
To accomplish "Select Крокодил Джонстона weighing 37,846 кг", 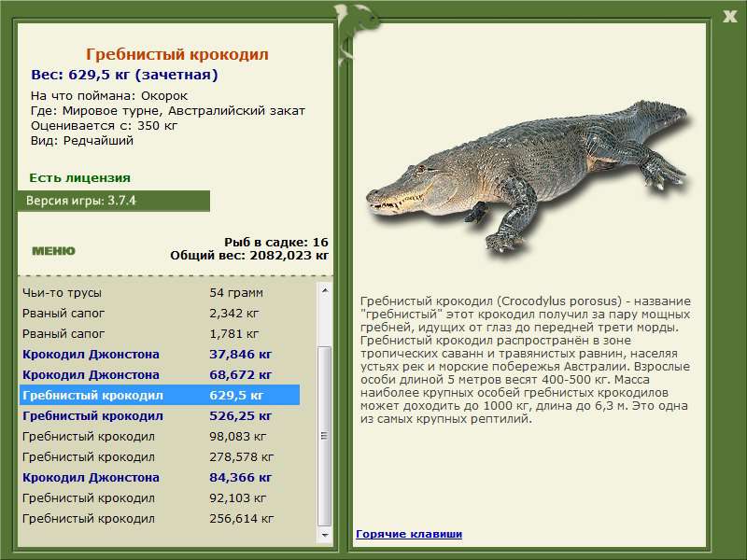I will click(159, 354).
